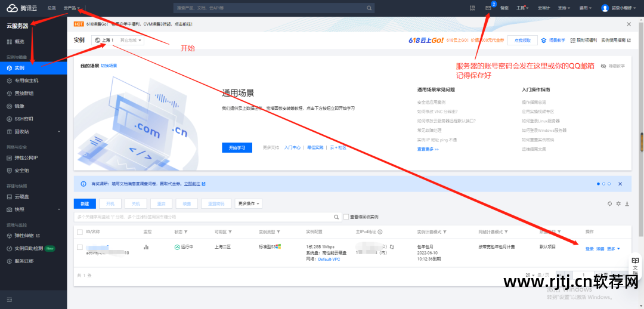Screen dimensions: 644x309
Task: Close the blue survey notice bar
Action: pos(620,184)
